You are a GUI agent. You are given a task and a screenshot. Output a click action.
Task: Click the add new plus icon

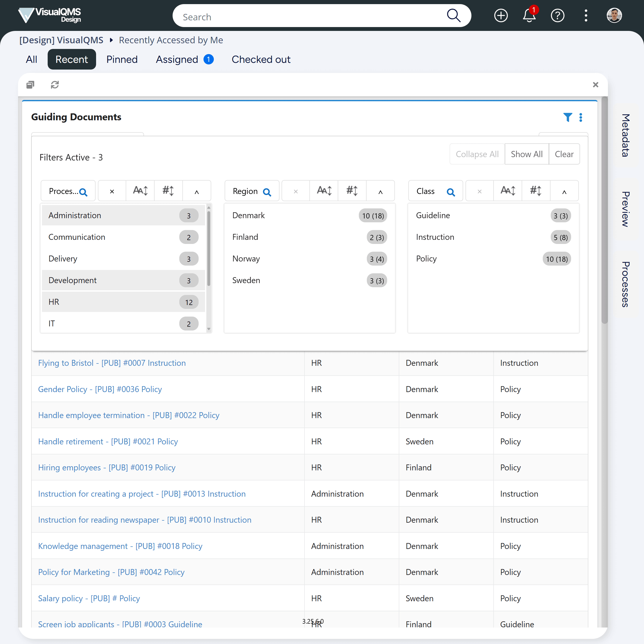click(501, 16)
